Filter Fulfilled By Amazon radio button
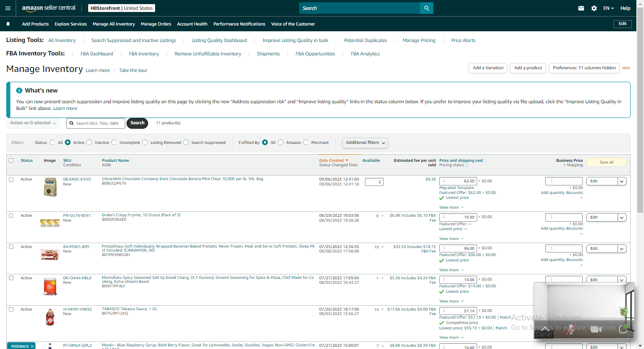 point(281,143)
